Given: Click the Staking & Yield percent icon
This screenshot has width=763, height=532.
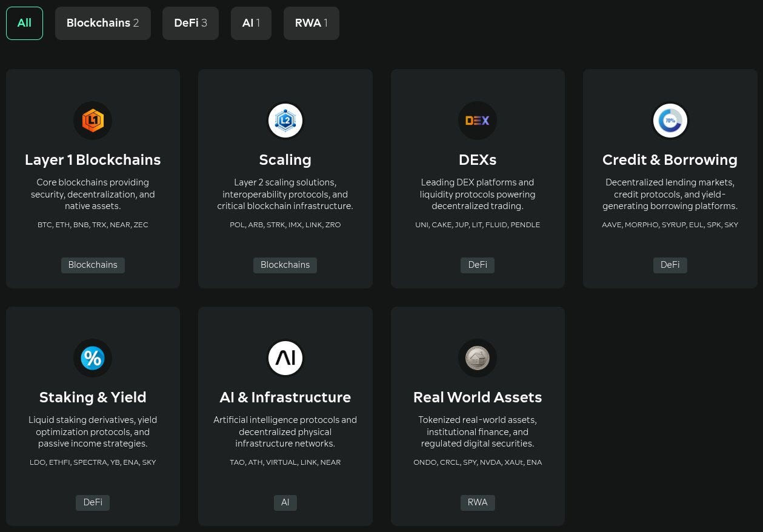Looking at the screenshot, I should click(93, 358).
